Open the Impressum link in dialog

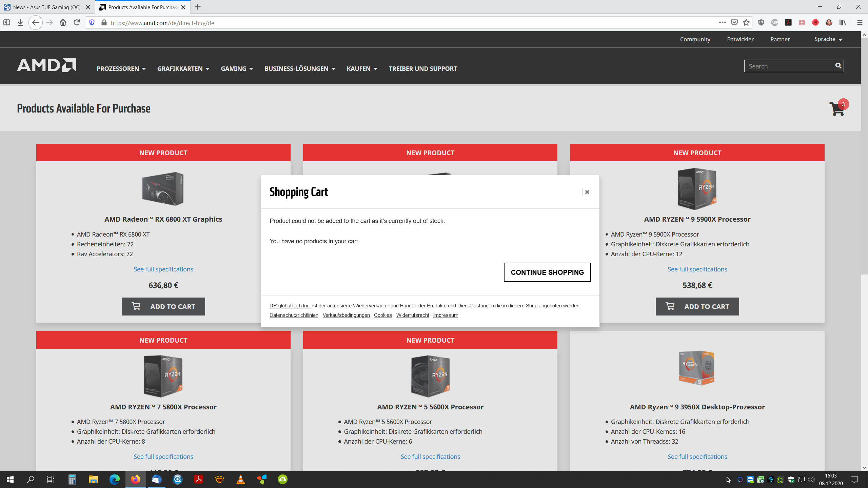446,315
